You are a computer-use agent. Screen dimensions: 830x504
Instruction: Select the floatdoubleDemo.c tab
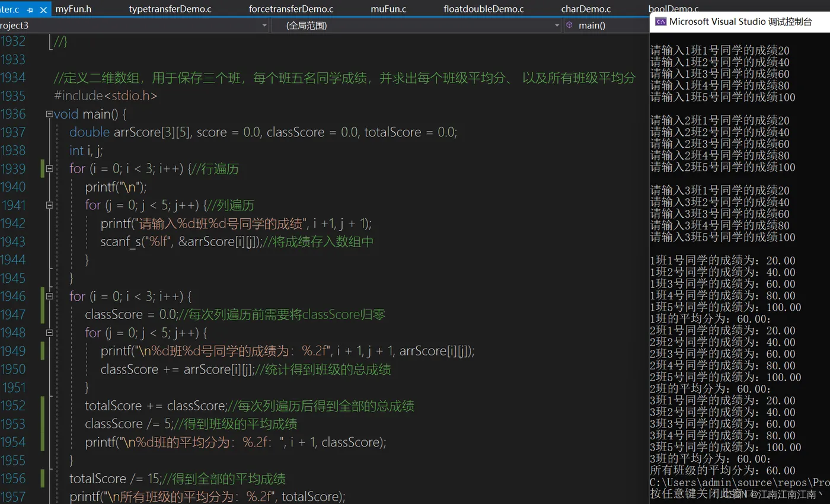484,8
